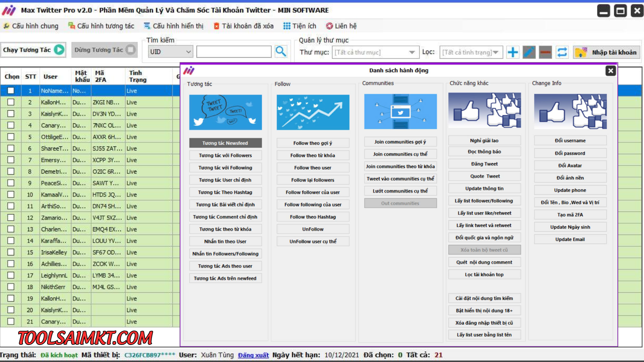Select the checkbox for row 13 Charlen

(11, 229)
